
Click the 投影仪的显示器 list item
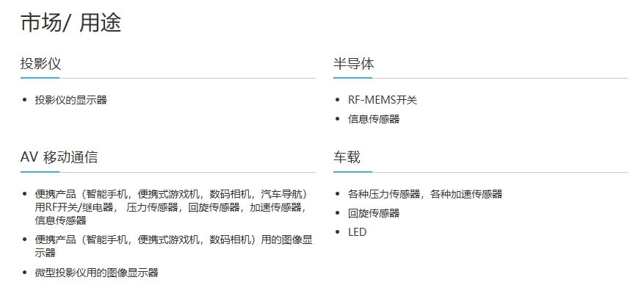tap(70, 100)
